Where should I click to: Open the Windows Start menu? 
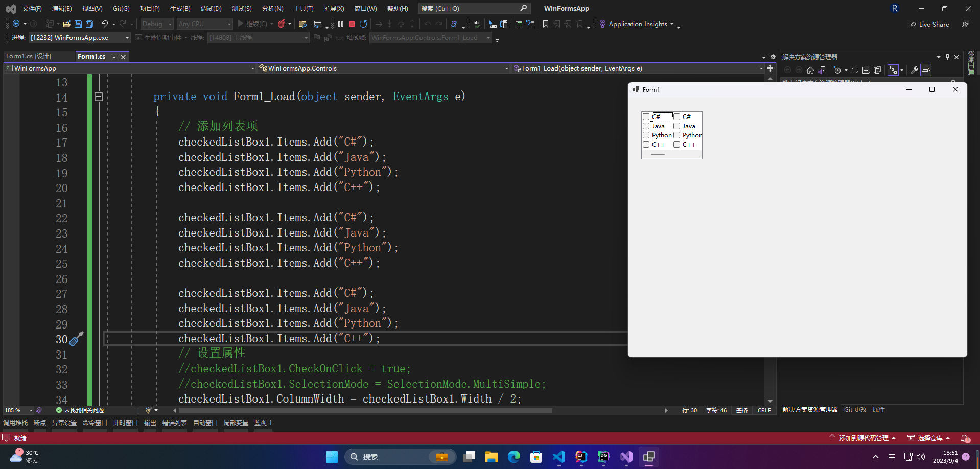click(x=332, y=457)
